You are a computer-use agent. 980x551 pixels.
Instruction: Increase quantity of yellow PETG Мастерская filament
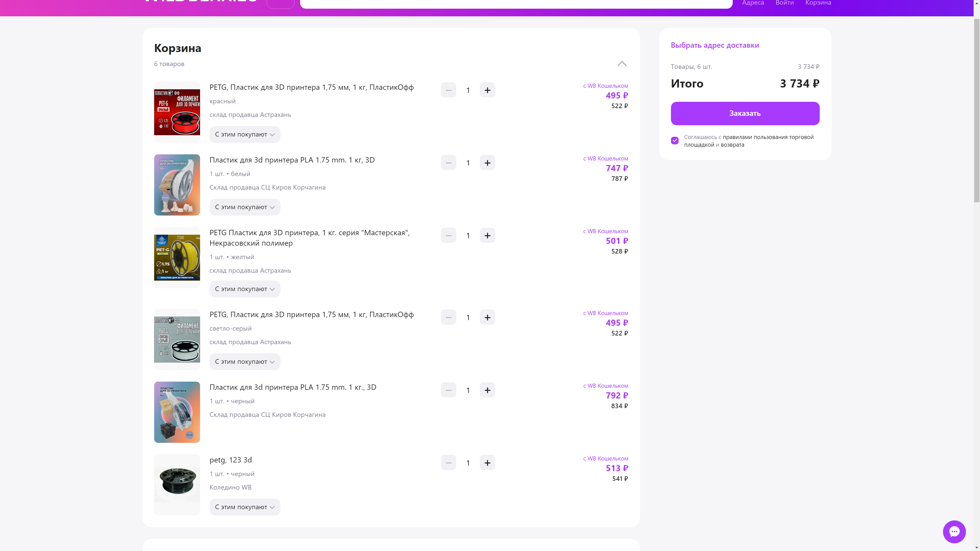487,235
